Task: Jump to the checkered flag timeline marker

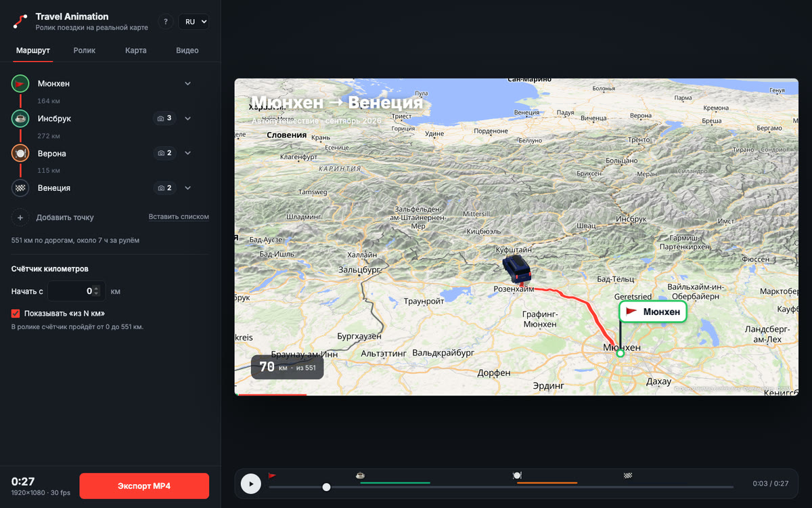Action: (628, 476)
